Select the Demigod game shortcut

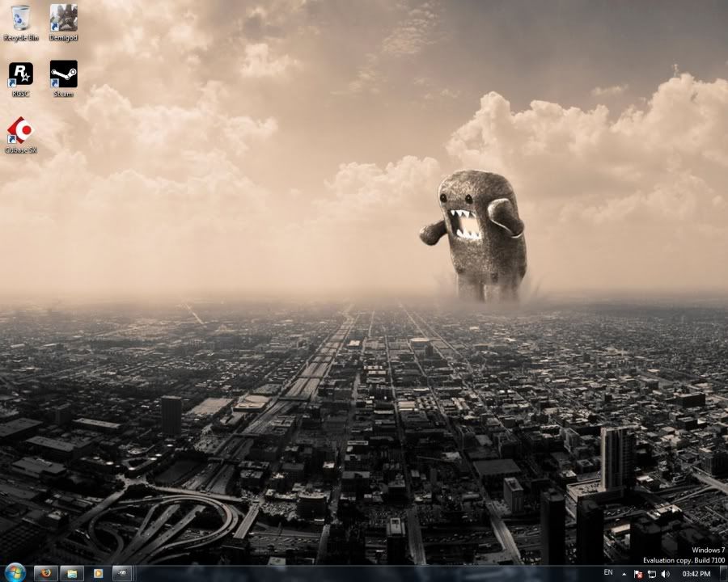coord(63,19)
